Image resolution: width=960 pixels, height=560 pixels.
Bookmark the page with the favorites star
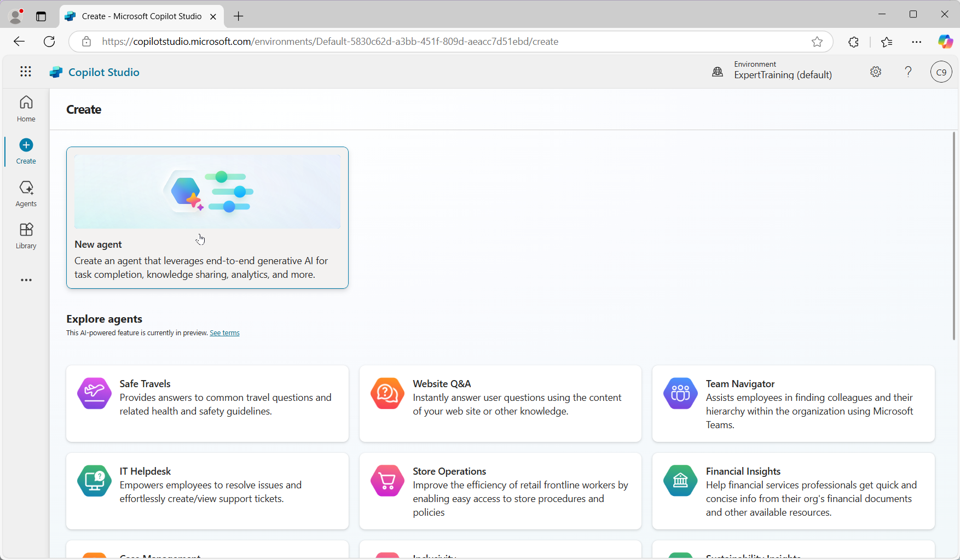817,42
